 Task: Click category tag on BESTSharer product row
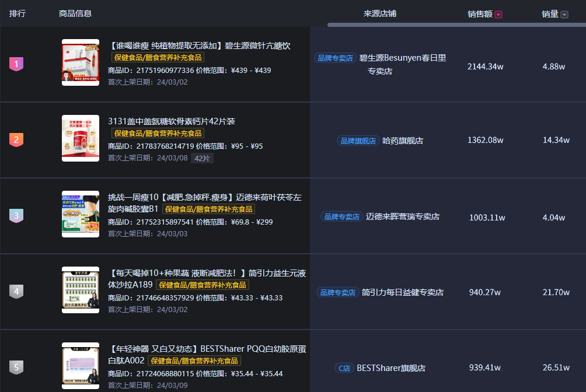(x=194, y=361)
